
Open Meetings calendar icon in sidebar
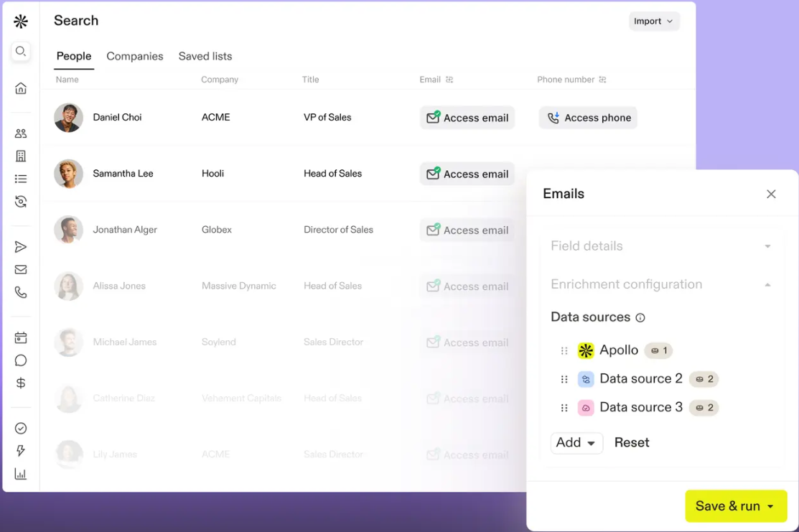coord(20,337)
